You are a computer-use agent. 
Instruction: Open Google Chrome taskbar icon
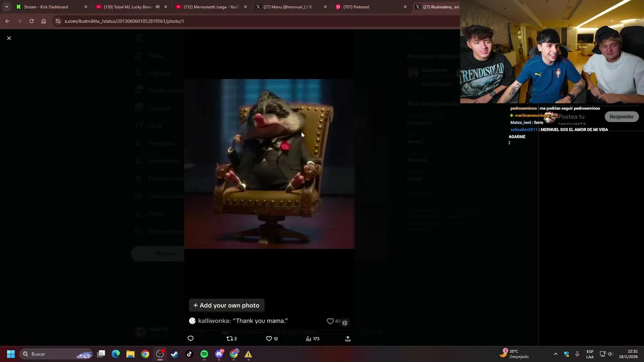[145, 354]
